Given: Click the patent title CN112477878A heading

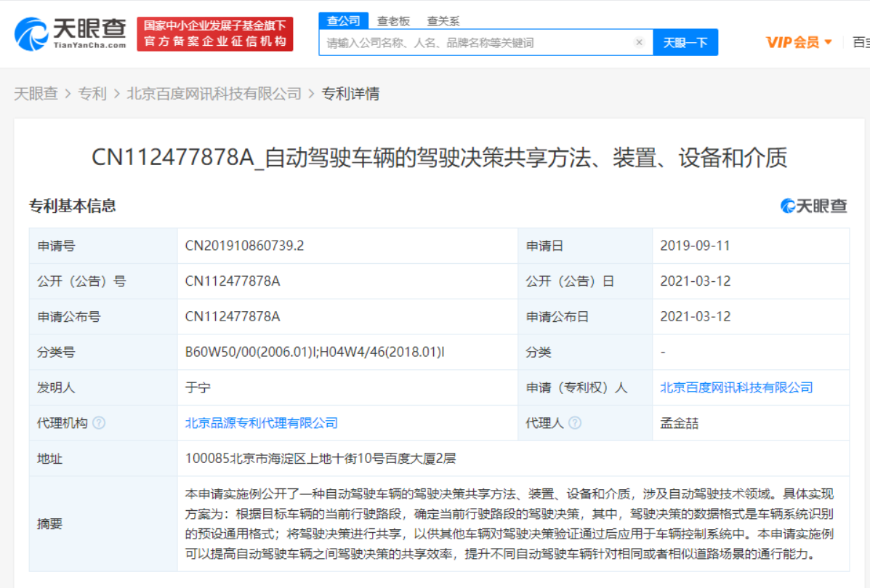Looking at the screenshot, I should (439, 158).
